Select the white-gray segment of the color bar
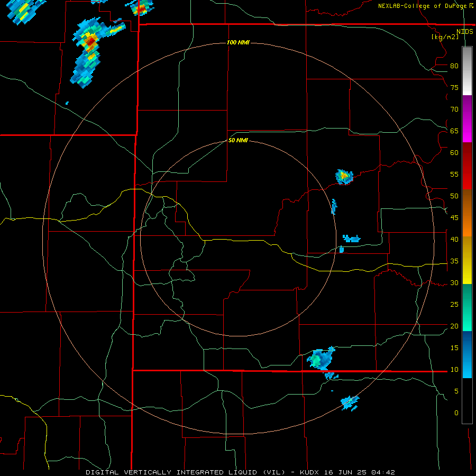The width and height of the screenshot is (476, 476). (467, 71)
